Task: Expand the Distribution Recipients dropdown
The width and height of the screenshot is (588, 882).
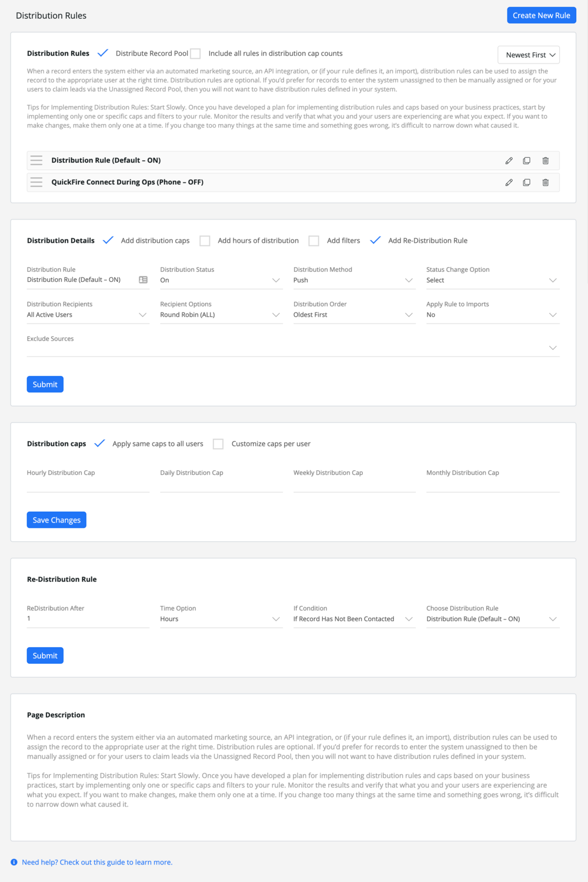Action: (88, 315)
